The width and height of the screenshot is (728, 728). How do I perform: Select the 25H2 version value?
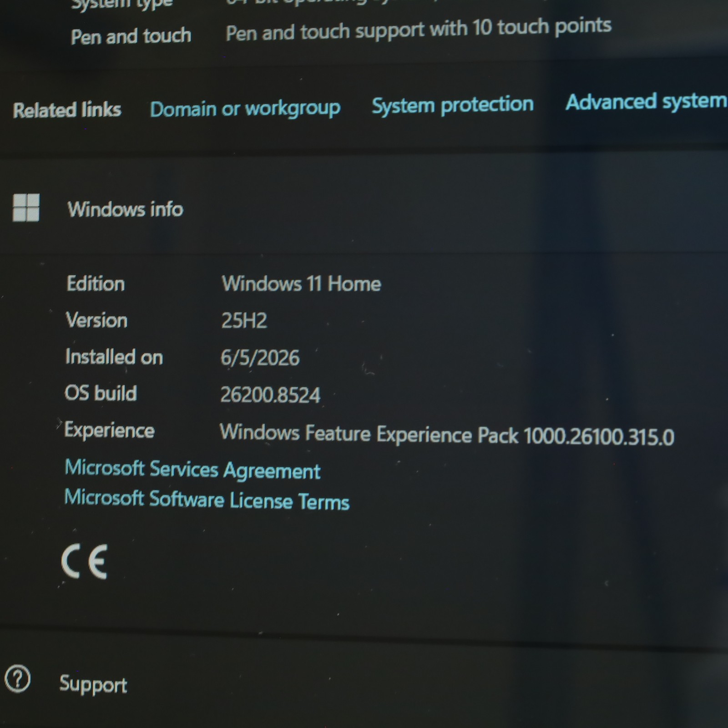(244, 321)
